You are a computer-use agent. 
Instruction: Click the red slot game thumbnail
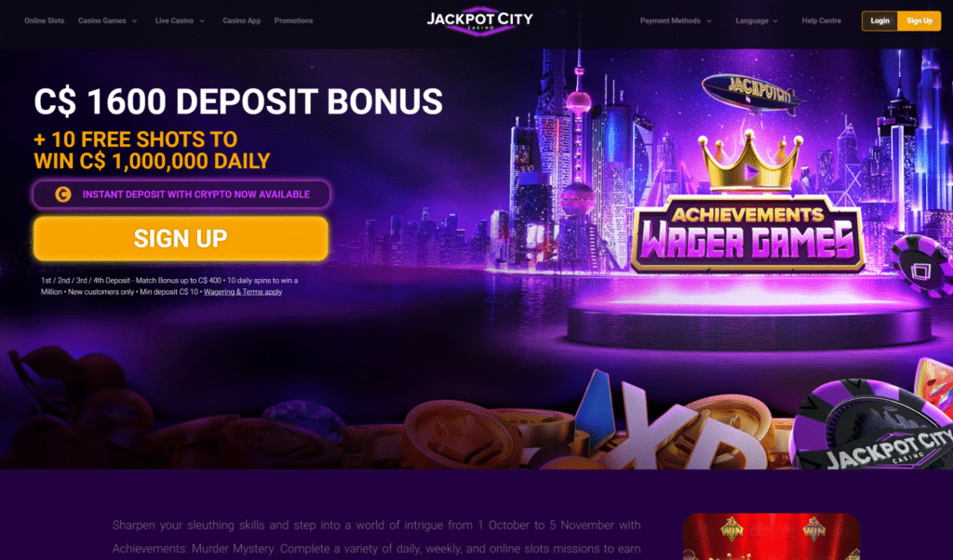(772, 537)
